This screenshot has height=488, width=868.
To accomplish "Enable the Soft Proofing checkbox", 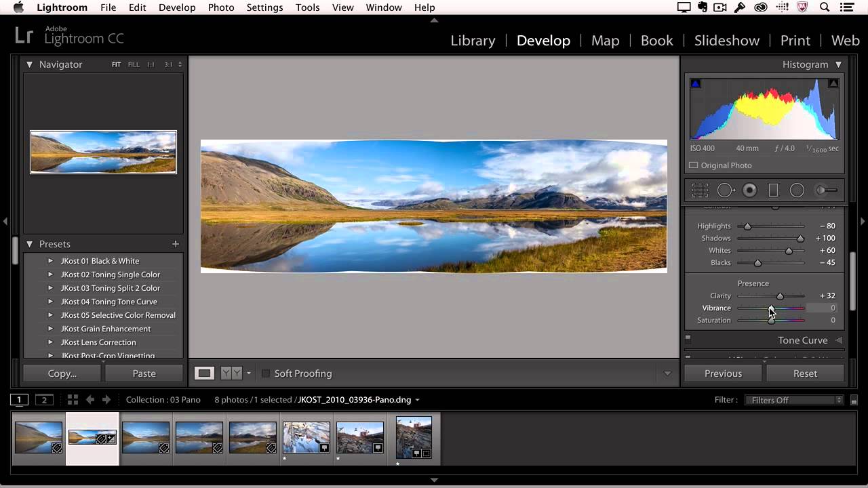I will click(266, 373).
